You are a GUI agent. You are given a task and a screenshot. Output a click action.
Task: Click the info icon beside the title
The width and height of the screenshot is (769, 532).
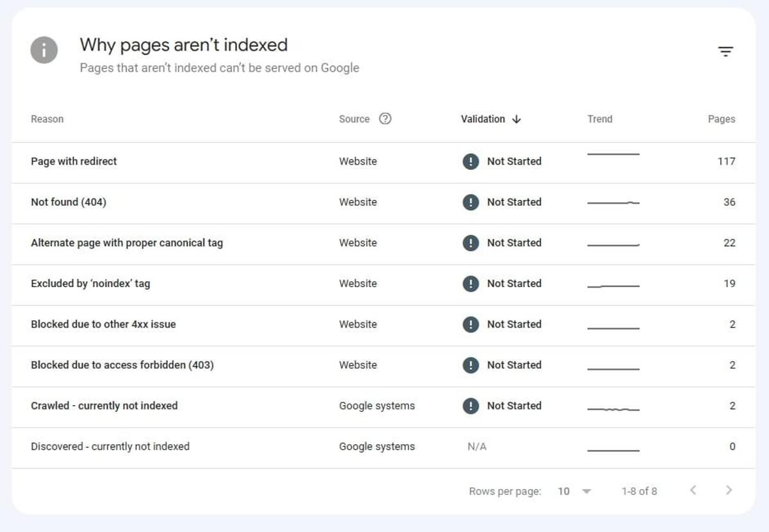pos(44,50)
